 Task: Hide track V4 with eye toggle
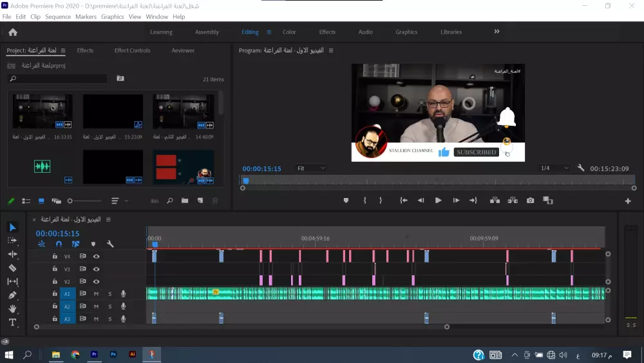96,257
